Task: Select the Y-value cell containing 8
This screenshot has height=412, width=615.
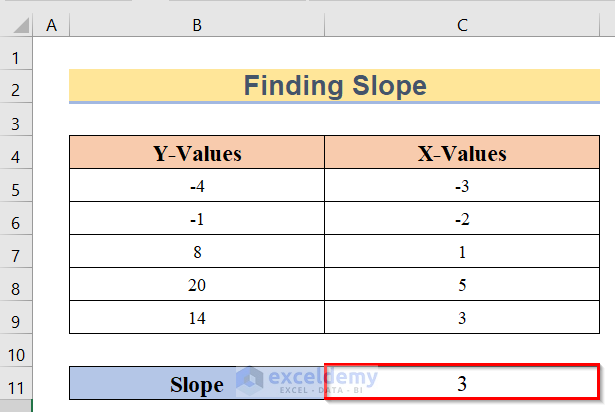Action: [x=197, y=252]
